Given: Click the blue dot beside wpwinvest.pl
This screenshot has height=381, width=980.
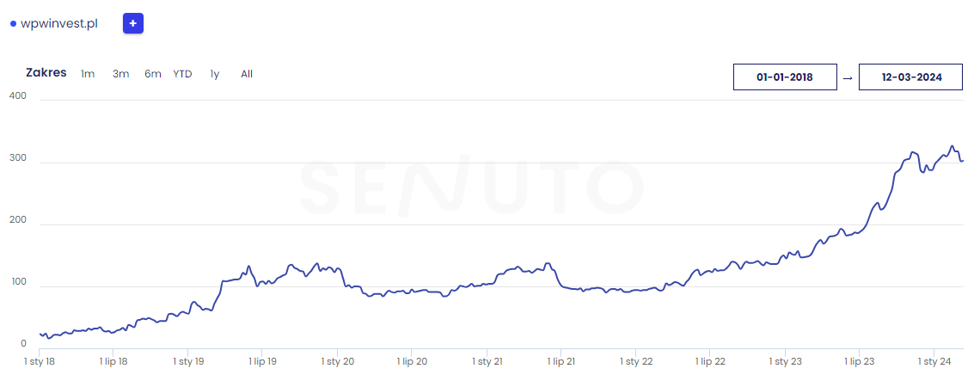Looking at the screenshot, I should tap(13, 24).
